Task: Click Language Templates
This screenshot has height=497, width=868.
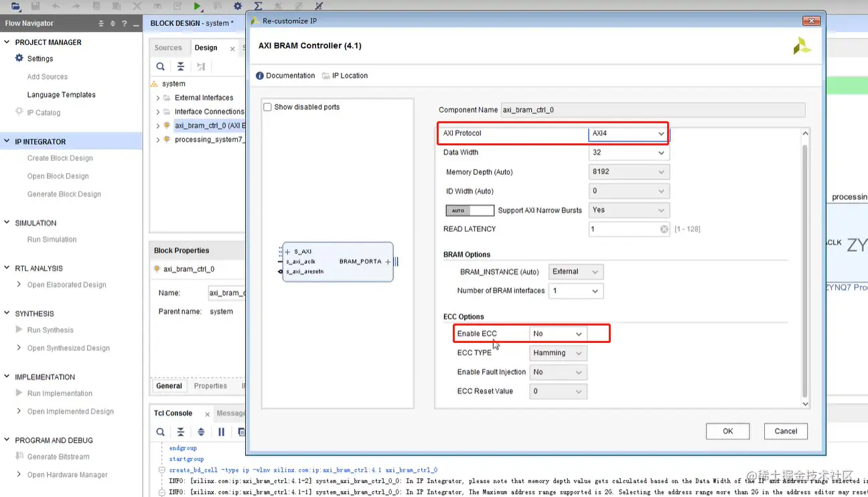Action: 62,94
